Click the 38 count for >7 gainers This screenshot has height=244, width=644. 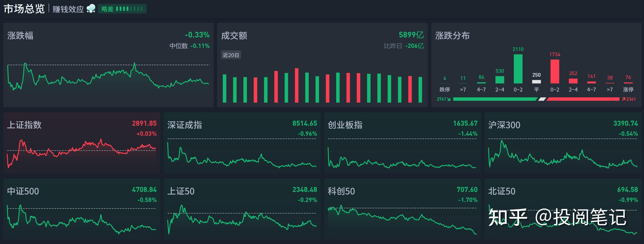tap(610, 78)
